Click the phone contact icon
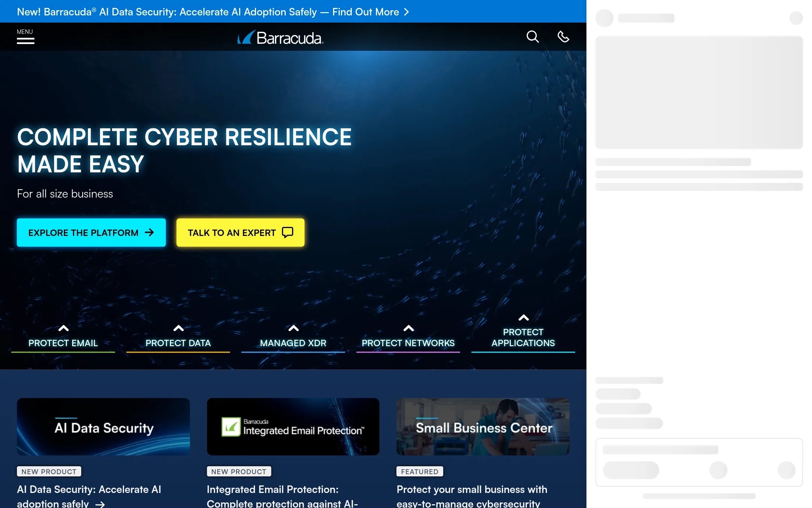Viewport: 812px width, 508px height. point(563,37)
